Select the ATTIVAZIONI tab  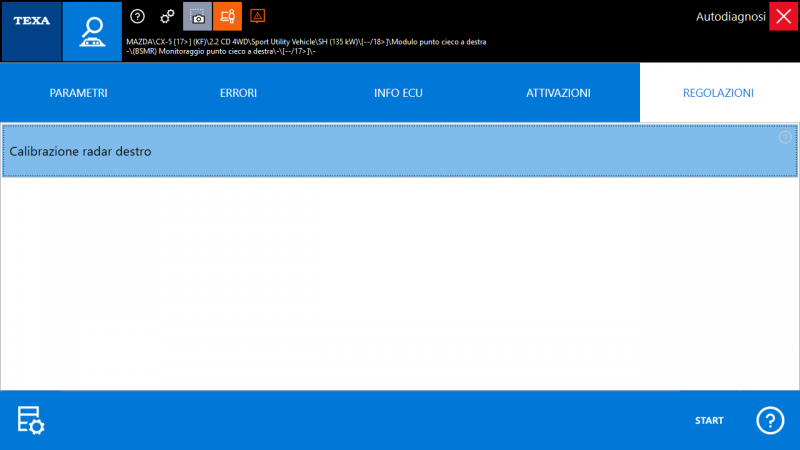[x=558, y=93]
